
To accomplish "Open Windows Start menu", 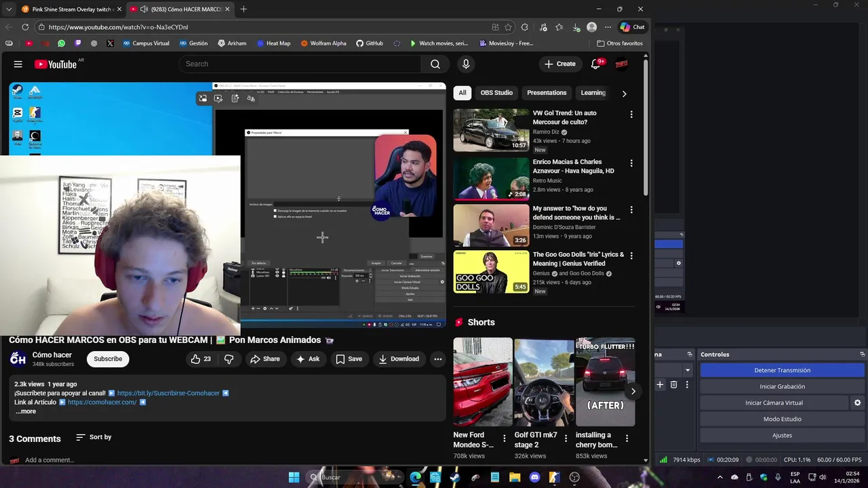I will pyautogui.click(x=294, y=477).
